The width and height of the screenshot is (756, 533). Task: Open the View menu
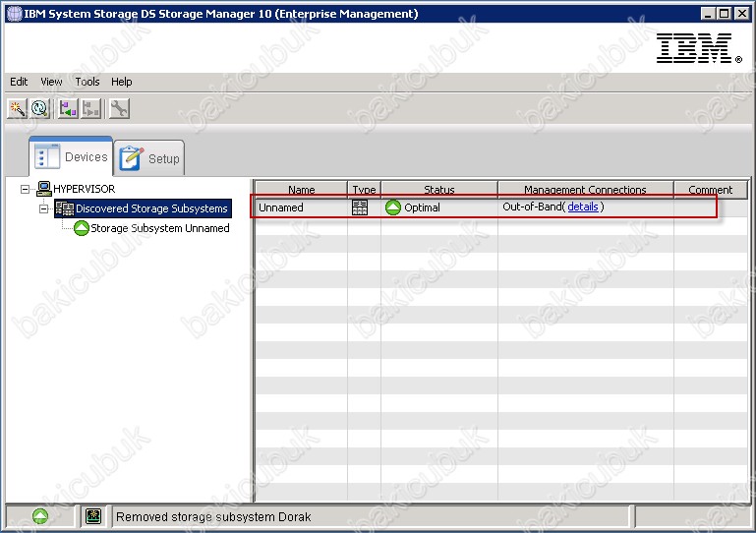[51, 82]
